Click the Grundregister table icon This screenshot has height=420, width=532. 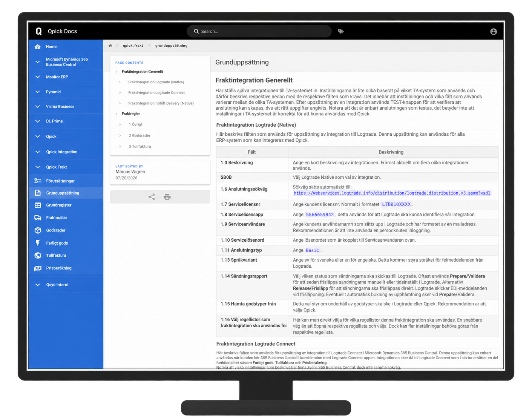click(x=38, y=205)
